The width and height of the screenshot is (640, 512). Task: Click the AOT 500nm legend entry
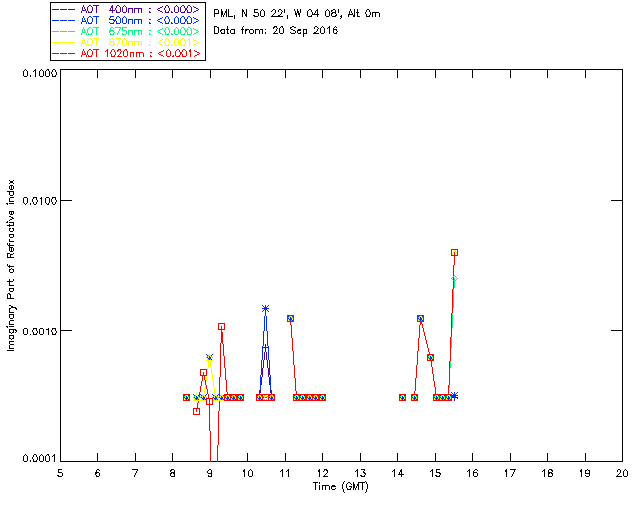[x=127, y=20]
